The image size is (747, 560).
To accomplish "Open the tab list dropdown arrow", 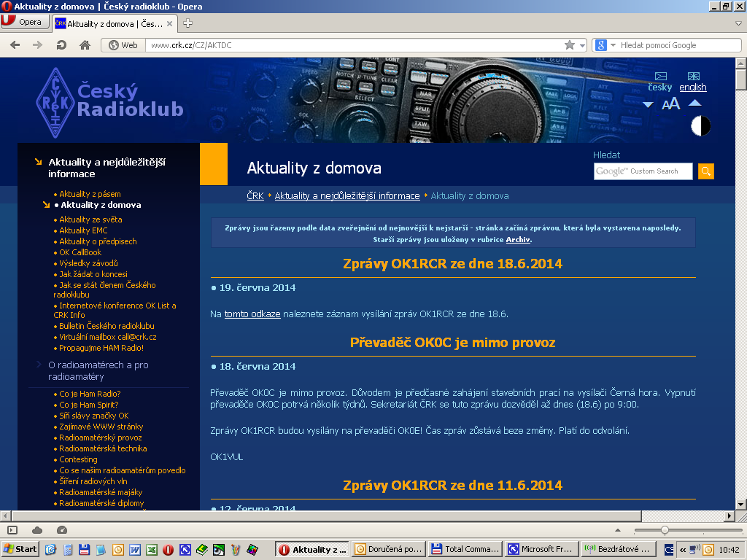I will coord(738,23).
